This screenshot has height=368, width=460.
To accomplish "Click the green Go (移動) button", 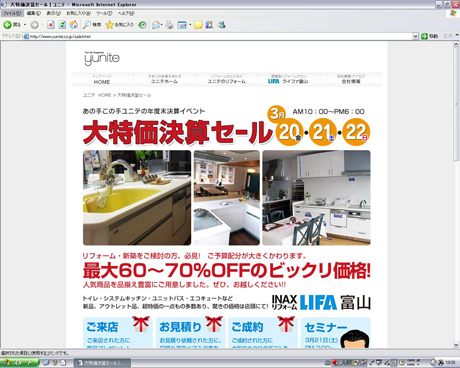I will 430,36.
